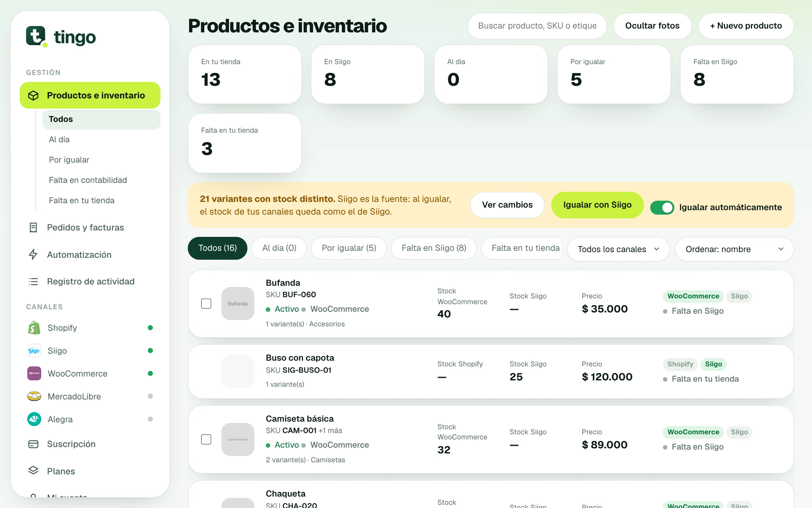Screen dimensions: 812x508
Task: Click the Siigo channel logo icon
Action: [x=34, y=351]
